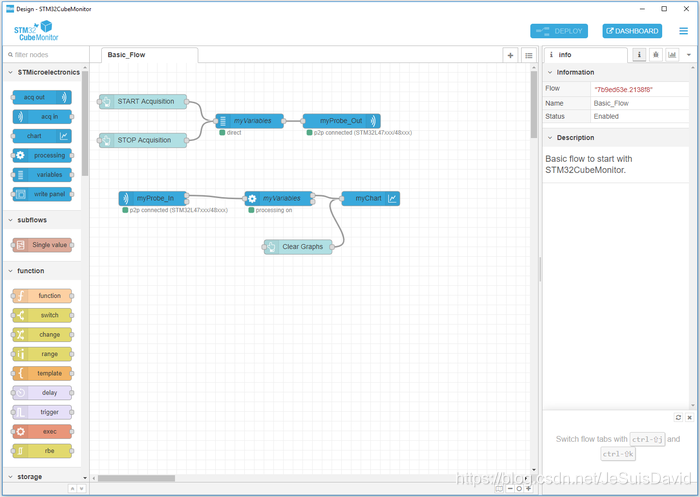Select the trigger palette node
700x497 pixels.
coord(42,412)
